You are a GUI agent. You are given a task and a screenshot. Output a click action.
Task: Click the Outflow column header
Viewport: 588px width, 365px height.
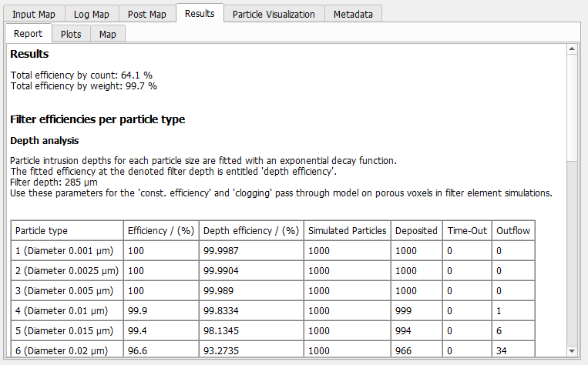pos(512,230)
